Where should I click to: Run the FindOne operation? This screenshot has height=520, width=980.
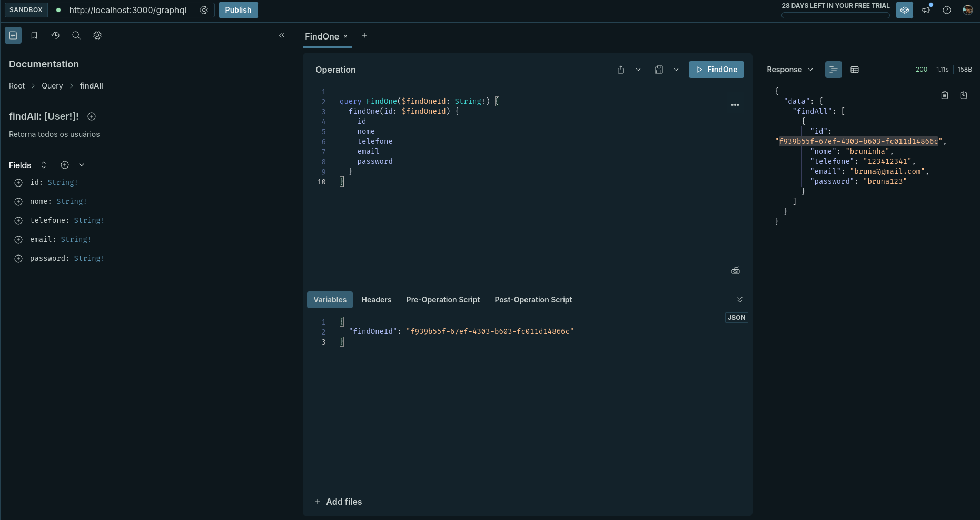pyautogui.click(x=716, y=70)
